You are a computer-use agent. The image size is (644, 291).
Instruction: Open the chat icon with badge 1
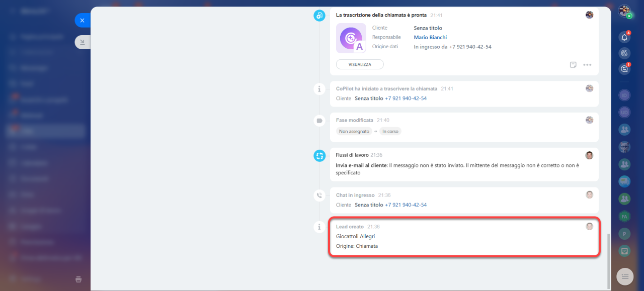(624, 69)
